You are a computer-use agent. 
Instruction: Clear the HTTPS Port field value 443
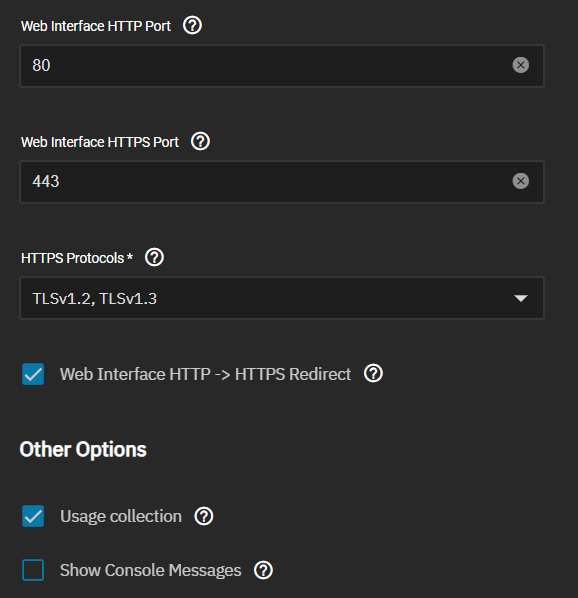(x=520, y=181)
